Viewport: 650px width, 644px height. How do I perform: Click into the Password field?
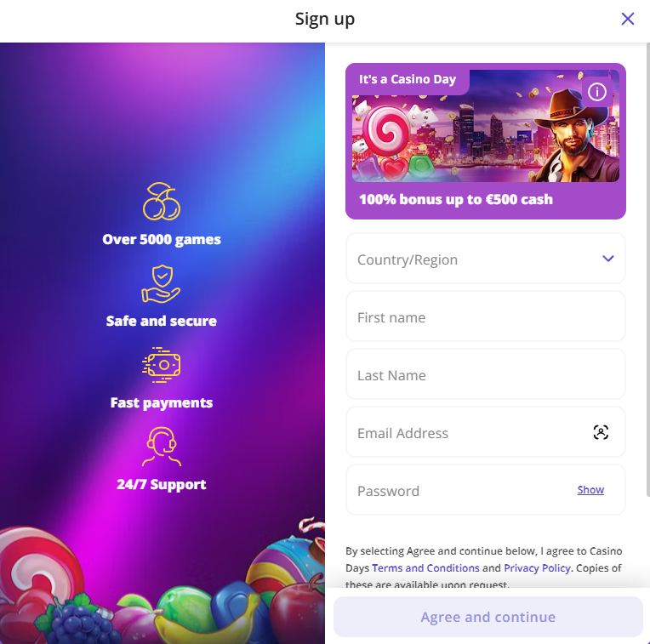click(486, 489)
